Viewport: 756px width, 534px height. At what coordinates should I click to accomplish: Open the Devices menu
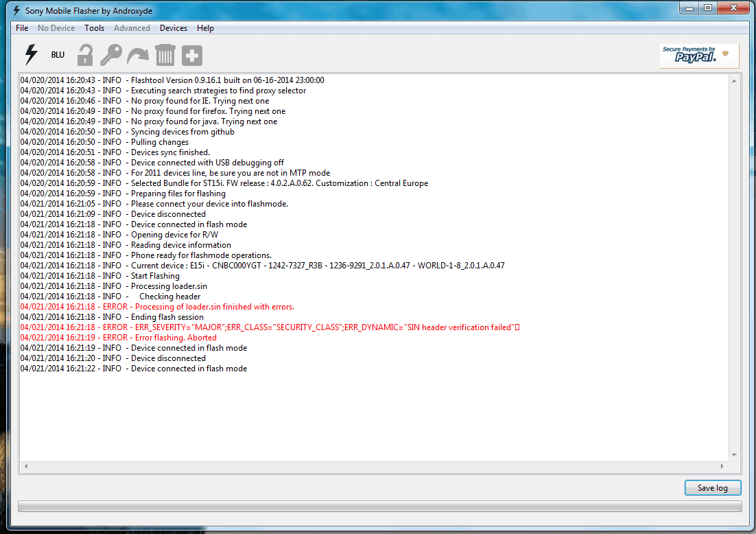(x=174, y=28)
